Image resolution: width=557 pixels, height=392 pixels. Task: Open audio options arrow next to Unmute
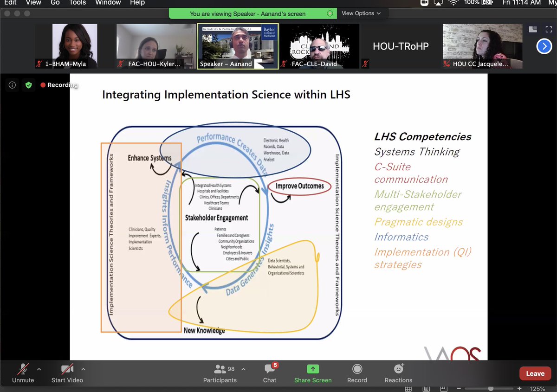[39, 369]
